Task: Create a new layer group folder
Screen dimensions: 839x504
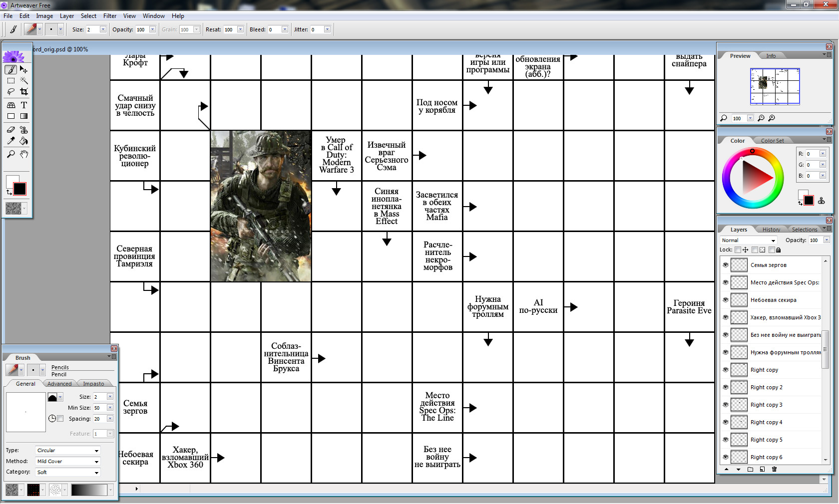Action: [750, 469]
